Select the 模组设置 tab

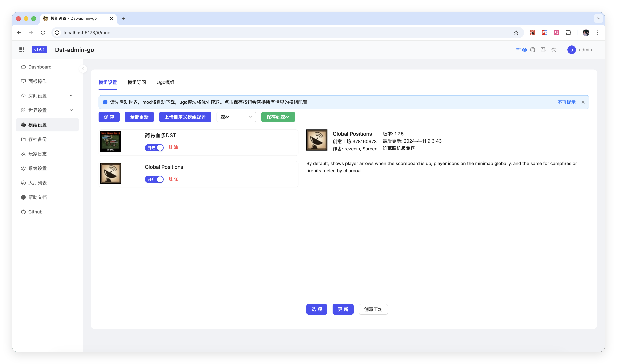108,82
